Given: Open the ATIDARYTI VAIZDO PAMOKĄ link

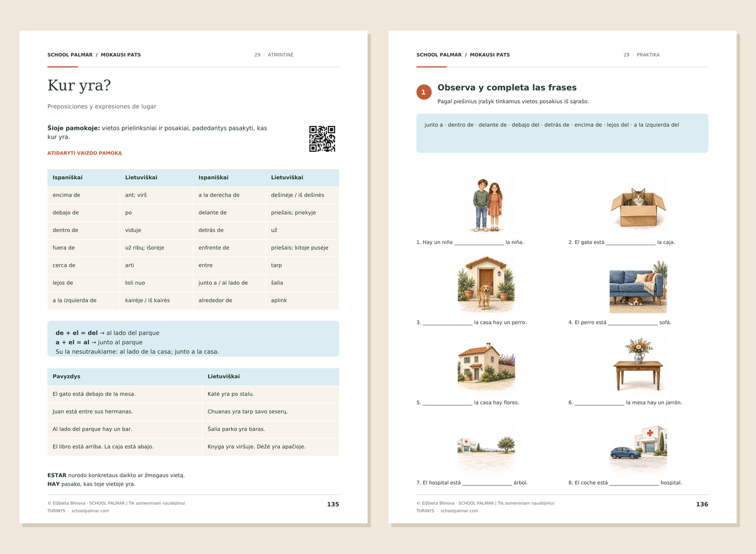Looking at the screenshot, I should 84,153.
